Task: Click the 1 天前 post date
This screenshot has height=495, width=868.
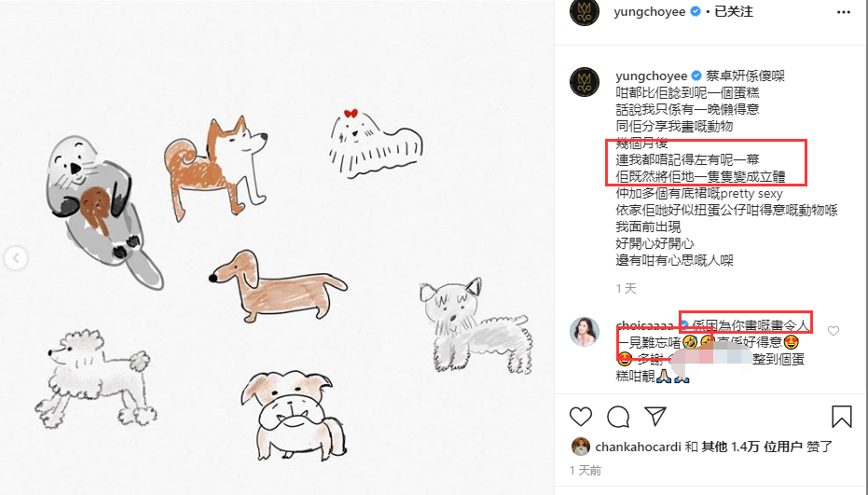Action: [x=586, y=471]
